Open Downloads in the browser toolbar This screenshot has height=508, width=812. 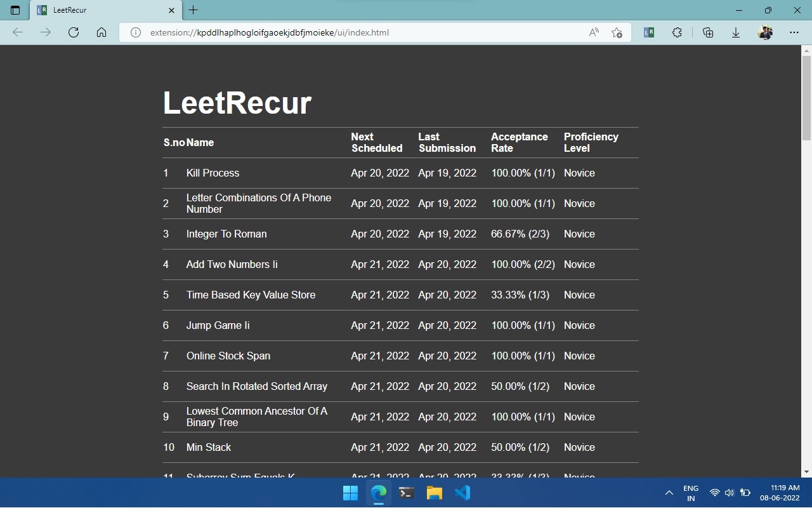click(735, 32)
